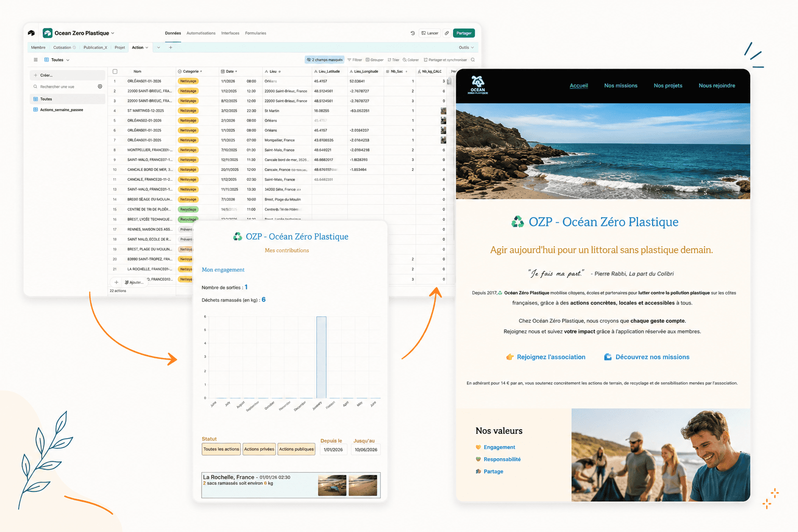Switch to the Interfaces tab
The height and width of the screenshot is (532, 798).
(230, 33)
